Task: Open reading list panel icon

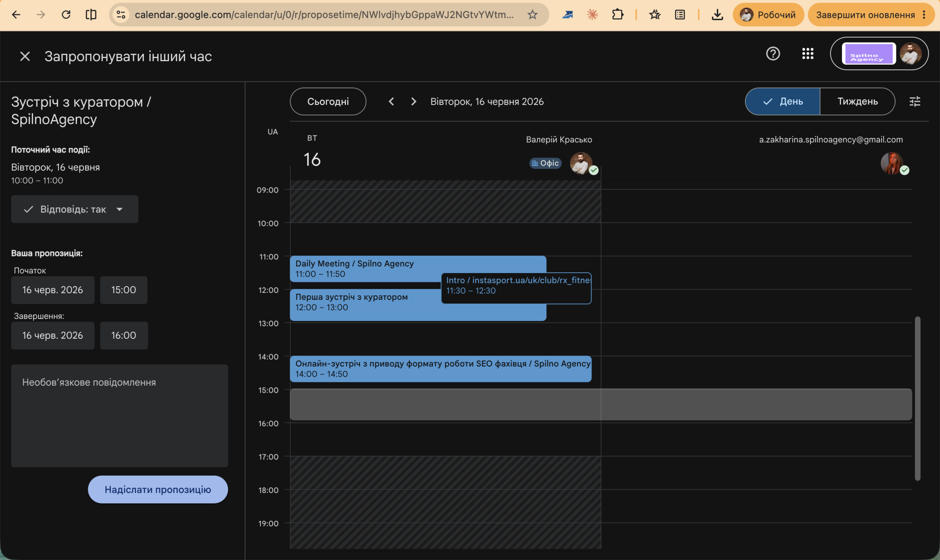Action: (x=680, y=15)
